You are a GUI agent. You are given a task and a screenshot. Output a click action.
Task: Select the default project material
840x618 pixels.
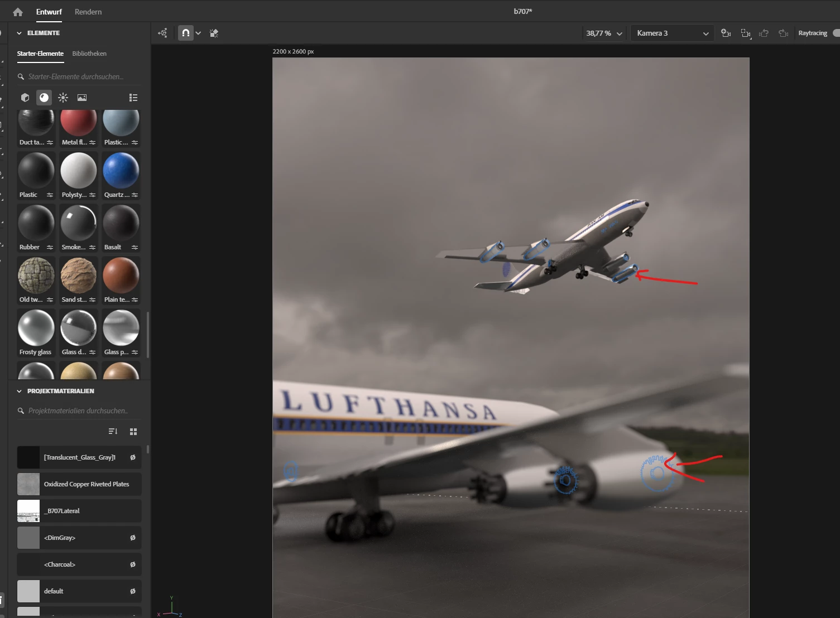pyautogui.click(x=79, y=591)
